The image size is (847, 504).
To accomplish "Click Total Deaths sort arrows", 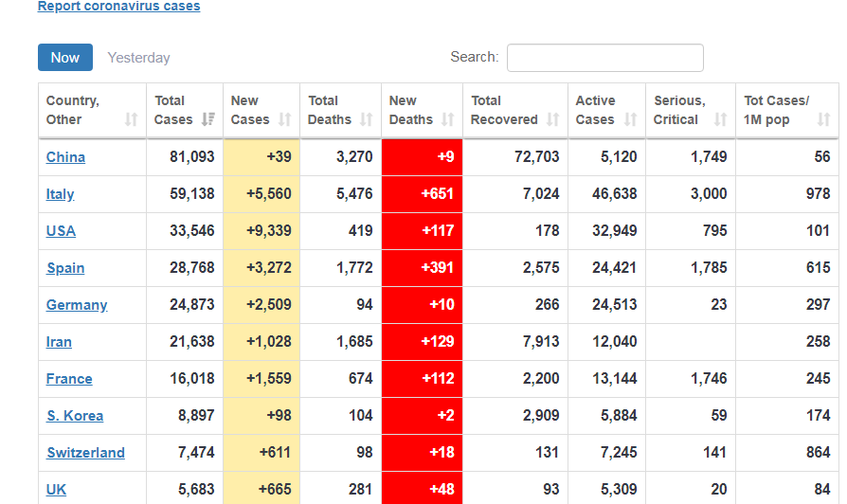I will (366, 119).
